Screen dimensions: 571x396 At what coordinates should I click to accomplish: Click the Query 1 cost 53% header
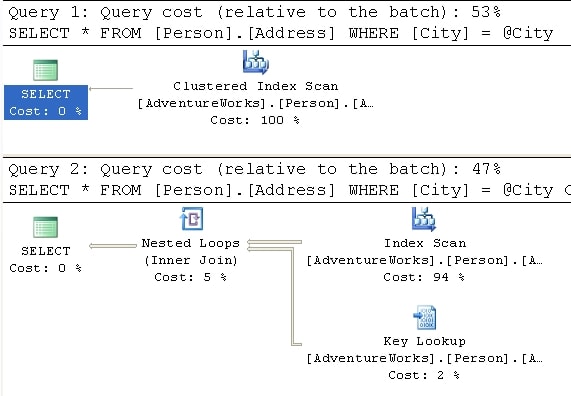click(254, 12)
